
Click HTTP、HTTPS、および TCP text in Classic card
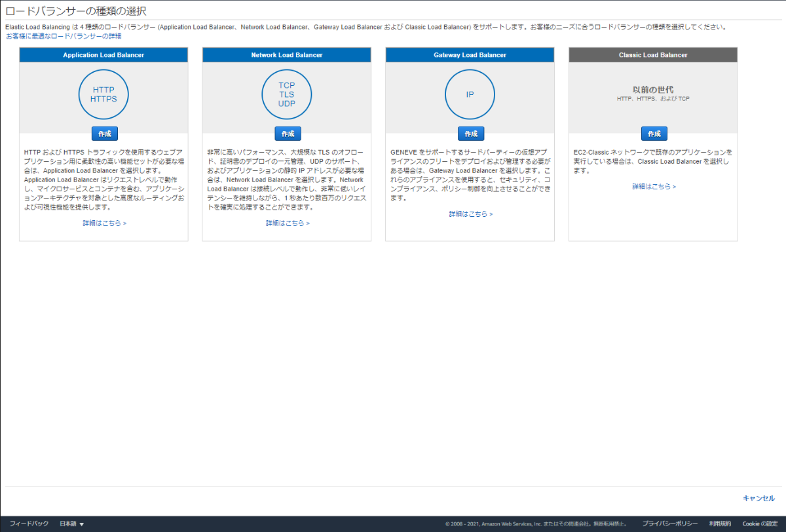click(653, 99)
